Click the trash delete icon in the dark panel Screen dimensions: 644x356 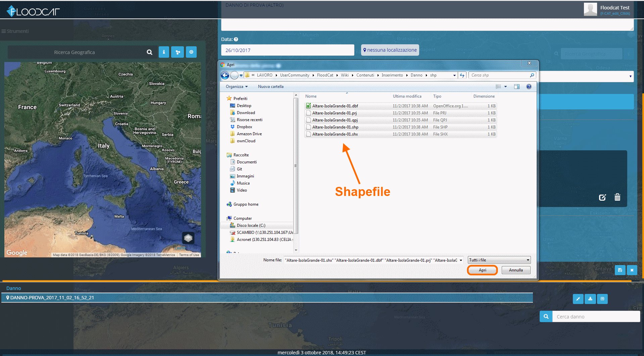pos(617,197)
